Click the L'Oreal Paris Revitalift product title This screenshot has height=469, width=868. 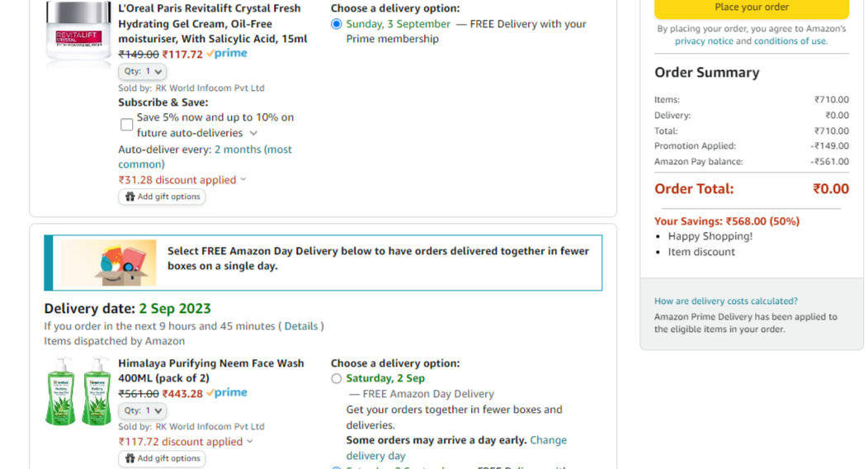[213, 24]
